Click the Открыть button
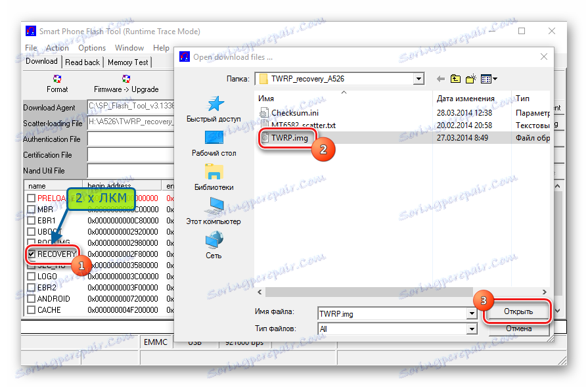 click(x=518, y=311)
